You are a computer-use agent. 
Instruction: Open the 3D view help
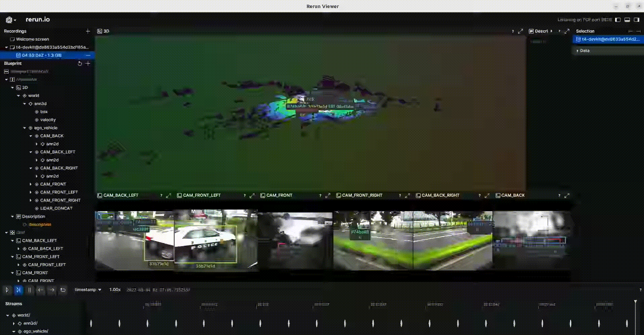pos(512,31)
